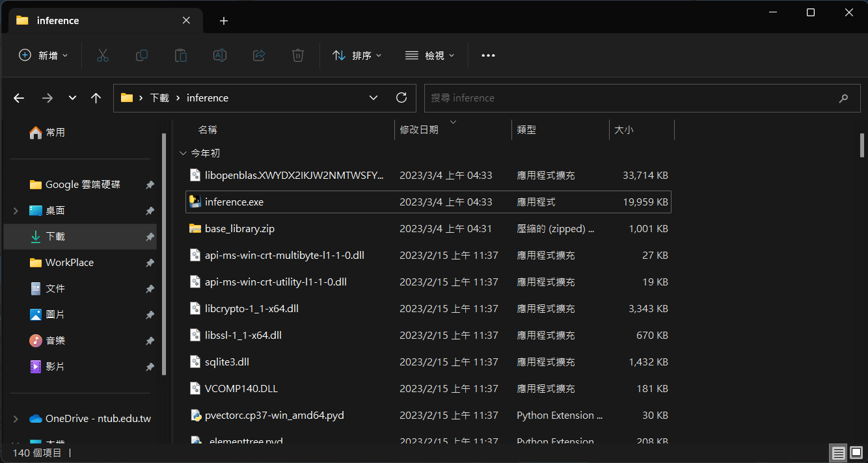Collapse the 今年初 group
This screenshot has width=868, height=463.
click(183, 153)
